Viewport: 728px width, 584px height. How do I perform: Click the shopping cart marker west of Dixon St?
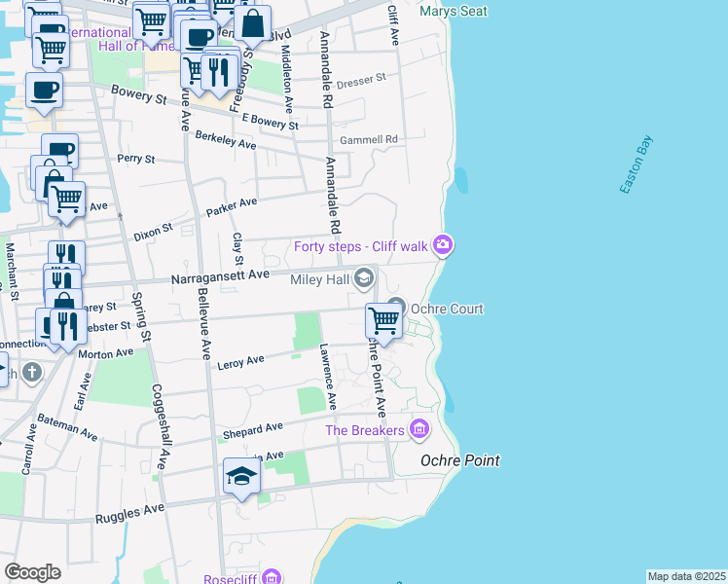coord(66,200)
